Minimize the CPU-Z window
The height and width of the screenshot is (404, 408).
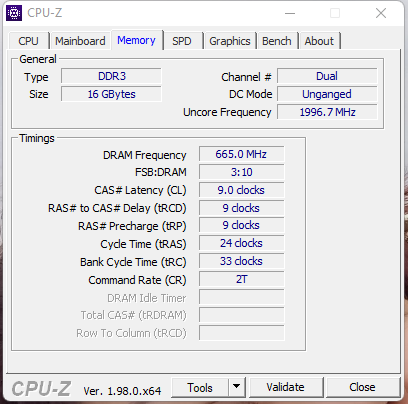290,13
